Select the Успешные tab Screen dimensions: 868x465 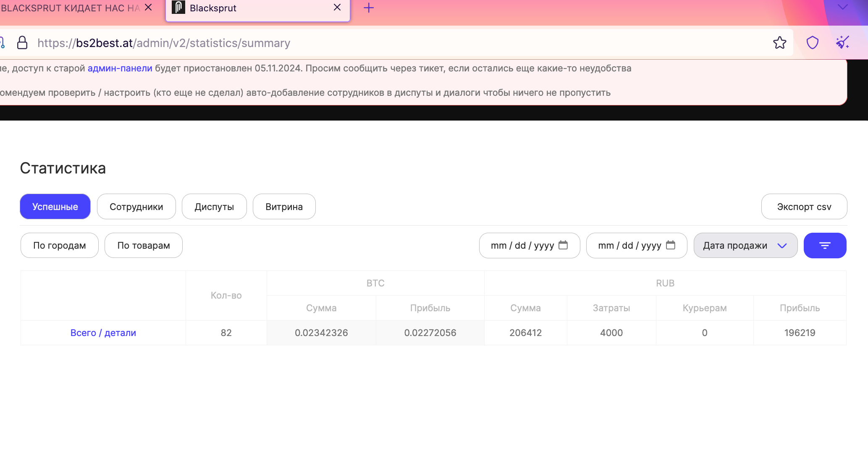55,206
